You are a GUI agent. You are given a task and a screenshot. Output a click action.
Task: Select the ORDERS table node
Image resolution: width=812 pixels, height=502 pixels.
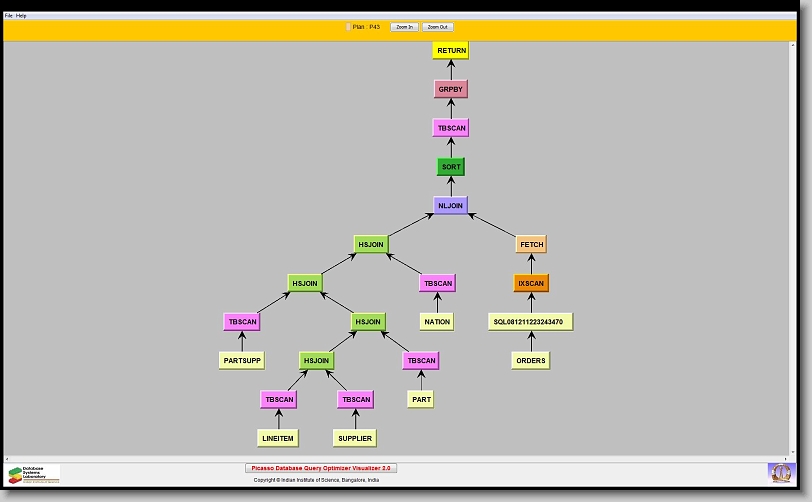[x=531, y=360]
